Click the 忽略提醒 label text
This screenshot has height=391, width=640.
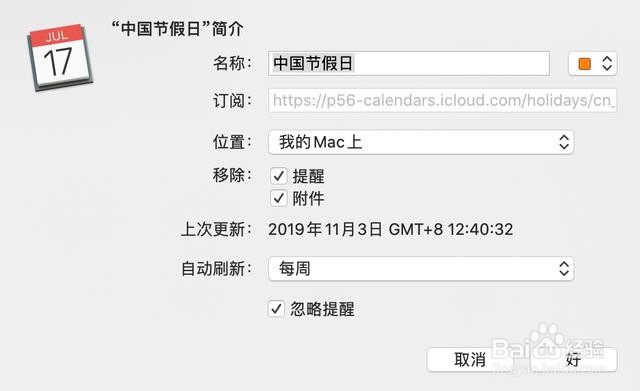pyautogui.click(x=322, y=309)
